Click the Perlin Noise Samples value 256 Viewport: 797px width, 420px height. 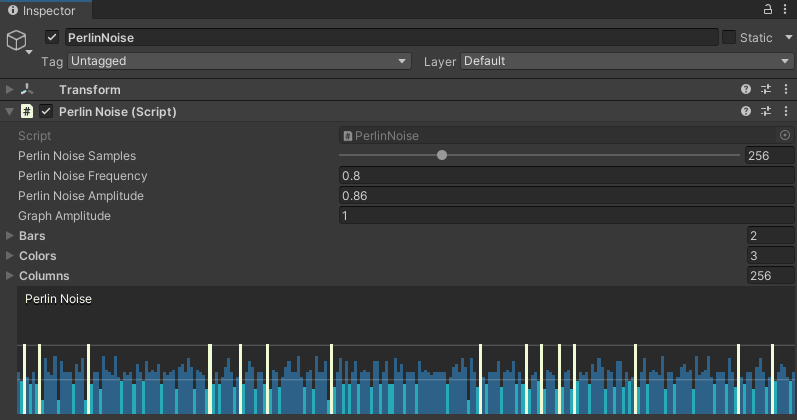tap(770, 156)
